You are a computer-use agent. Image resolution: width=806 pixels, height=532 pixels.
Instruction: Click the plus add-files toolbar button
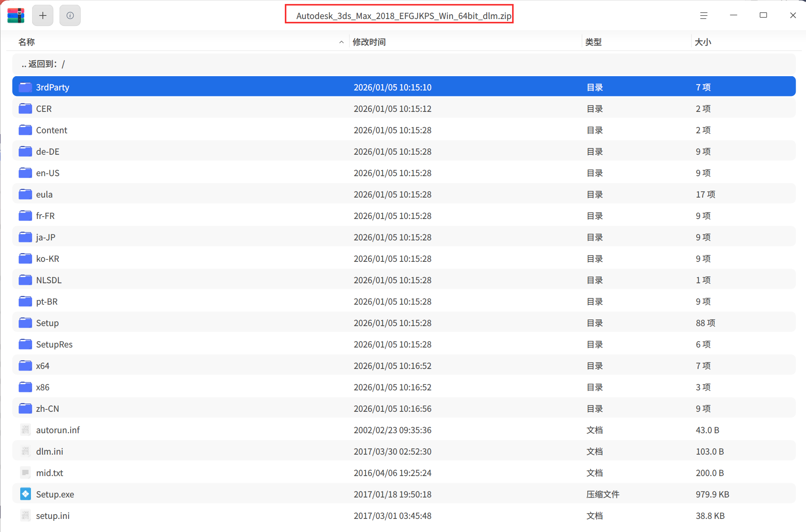click(x=42, y=15)
